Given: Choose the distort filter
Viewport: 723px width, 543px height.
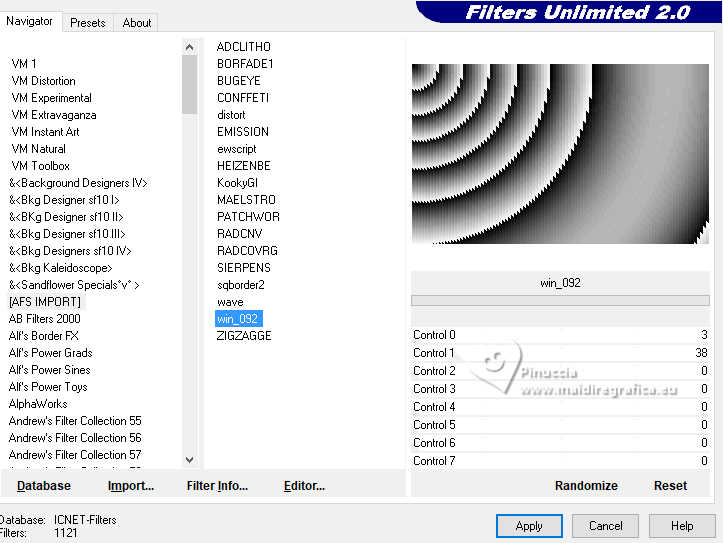Looking at the screenshot, I should pos(231,115).
